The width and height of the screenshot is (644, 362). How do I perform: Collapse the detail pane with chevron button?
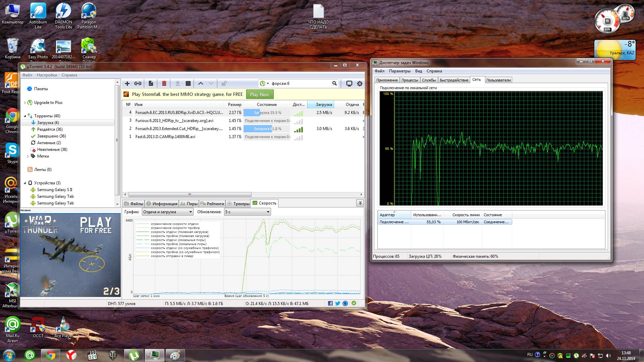click(x=360, y=203)
